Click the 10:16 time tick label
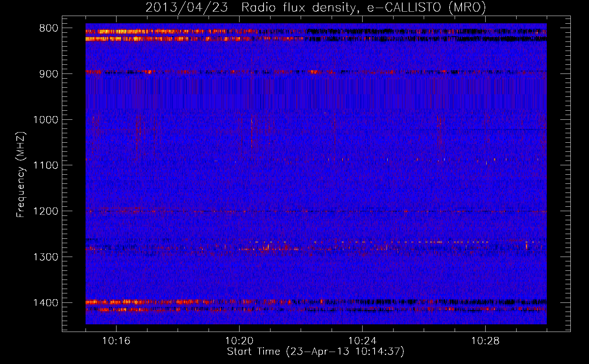 tap(116, 341)
